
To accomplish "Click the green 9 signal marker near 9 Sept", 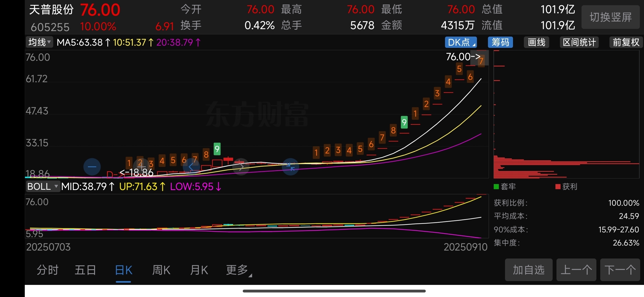I will coord(404,122).
